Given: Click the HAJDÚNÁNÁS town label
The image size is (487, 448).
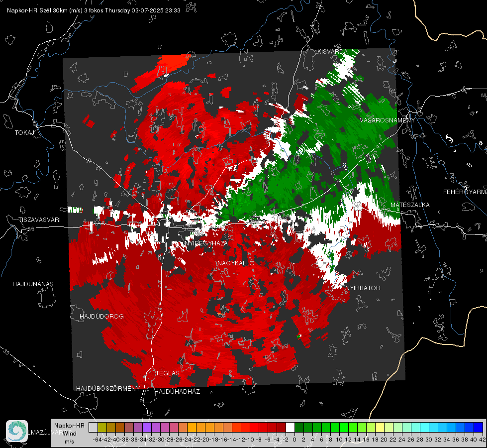Looking at the screenshot, I should pyautogui.click(x=33, y=284).
